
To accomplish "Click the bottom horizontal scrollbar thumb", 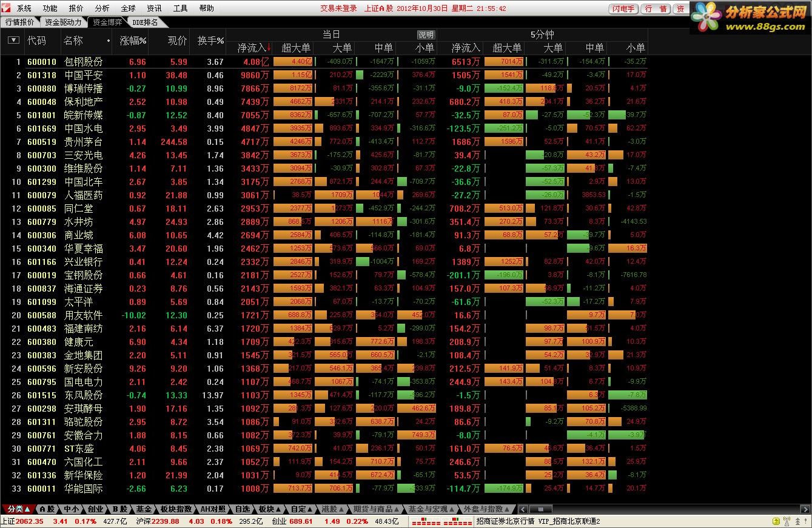I will click(x=540, y=509).
